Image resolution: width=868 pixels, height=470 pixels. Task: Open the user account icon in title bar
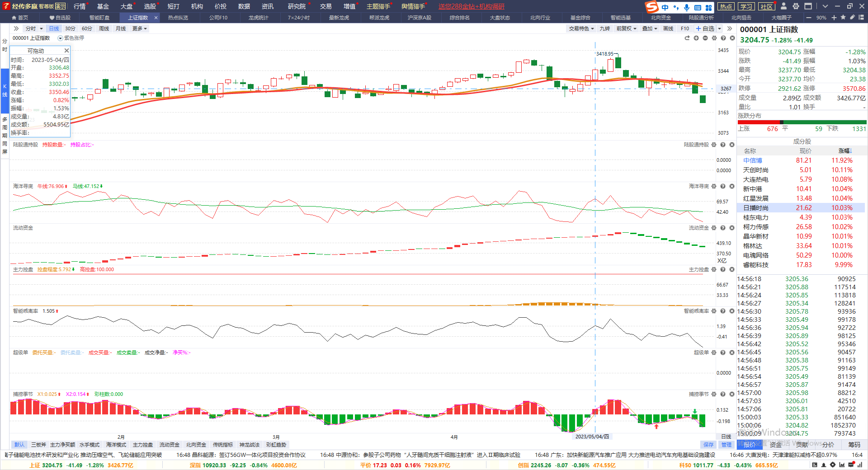(783, 6)
